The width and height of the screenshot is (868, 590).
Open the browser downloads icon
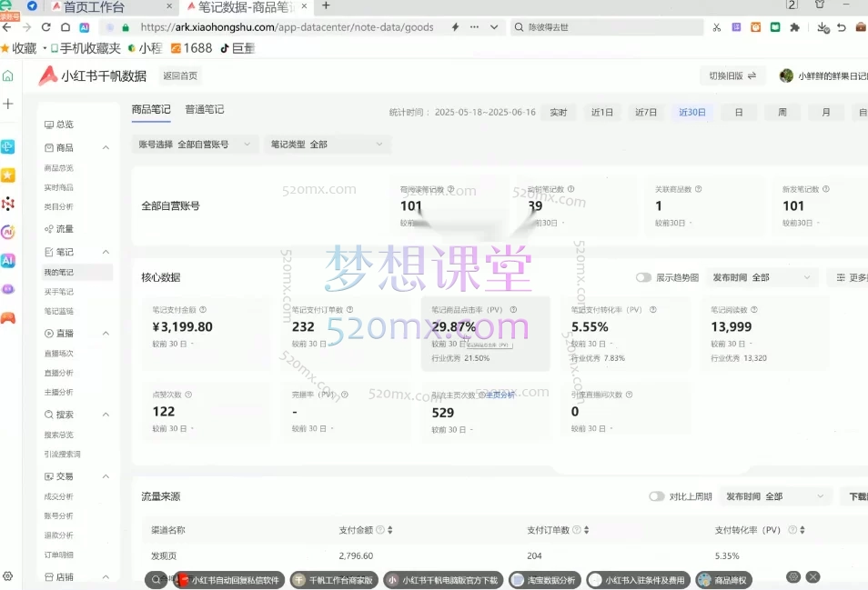pyautogui.click(x=823, y=27)
